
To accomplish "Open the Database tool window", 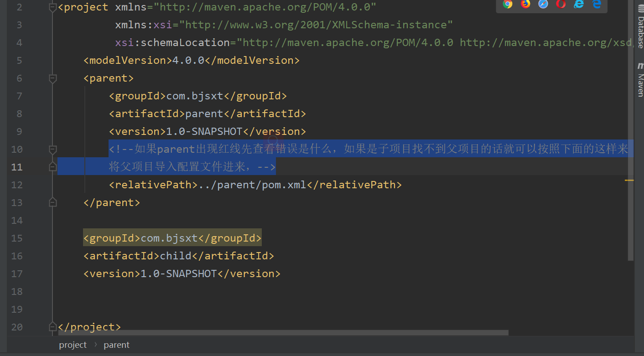I will pyautogui.click(x=640, y=27).
